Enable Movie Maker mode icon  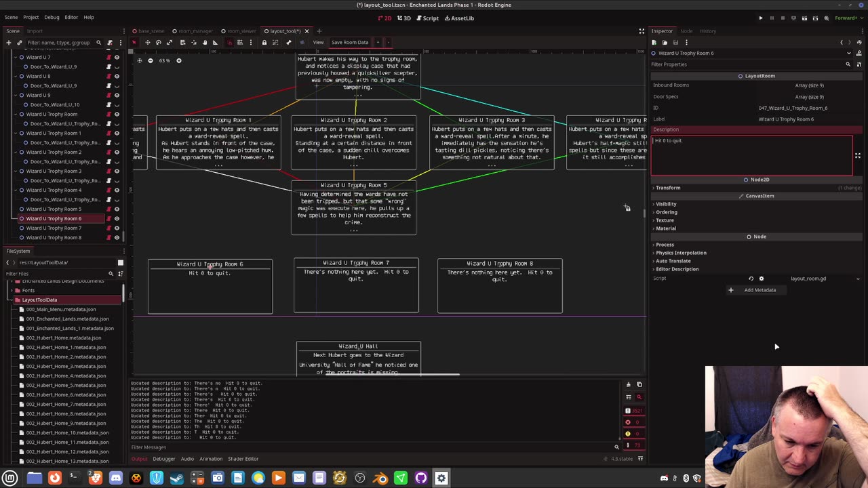(x=826, y=18)
